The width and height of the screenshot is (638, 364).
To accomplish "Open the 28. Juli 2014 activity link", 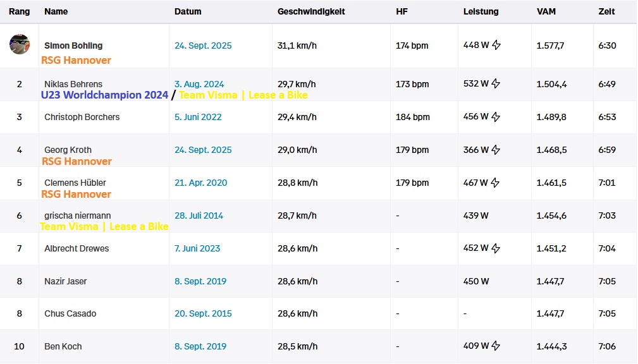I will point(199,215).
